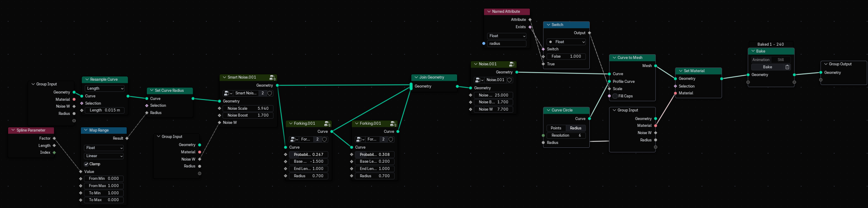868x208 pixels.
Task: Click Result output socket of Map Range
Action: [x=127, y=138]
